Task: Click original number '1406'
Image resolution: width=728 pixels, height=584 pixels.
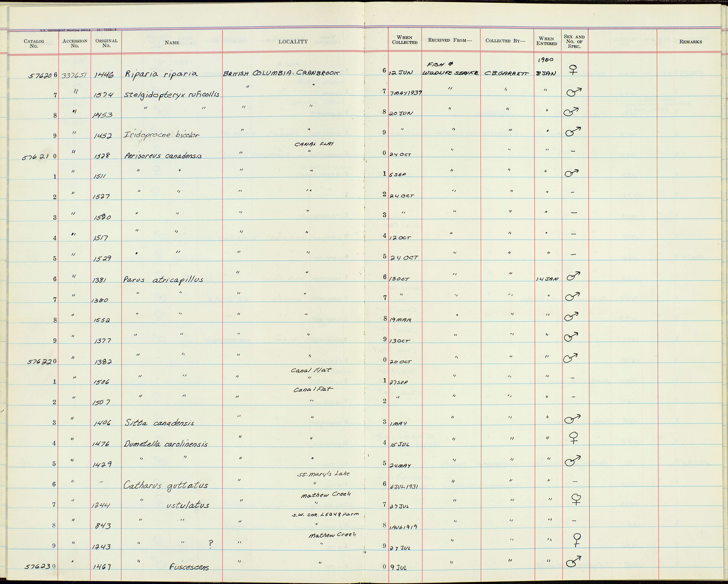Action: pos(103,423)
